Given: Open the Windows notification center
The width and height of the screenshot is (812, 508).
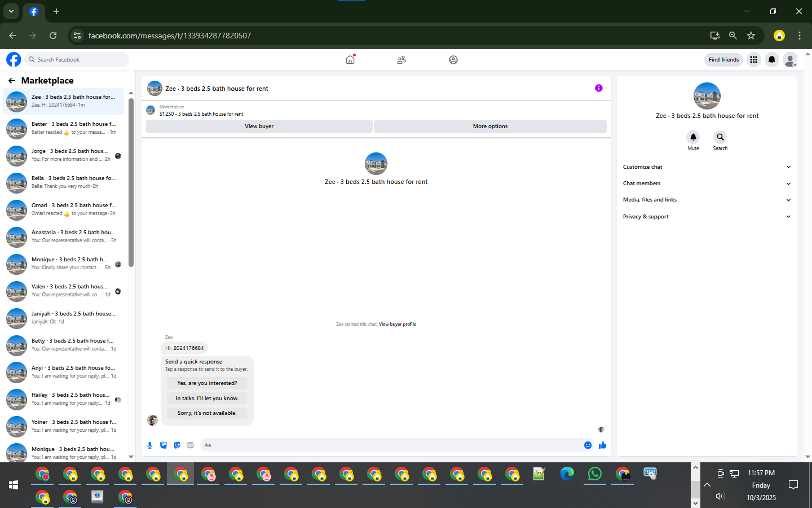Looking at the screenshot, I should coord(793,485).
